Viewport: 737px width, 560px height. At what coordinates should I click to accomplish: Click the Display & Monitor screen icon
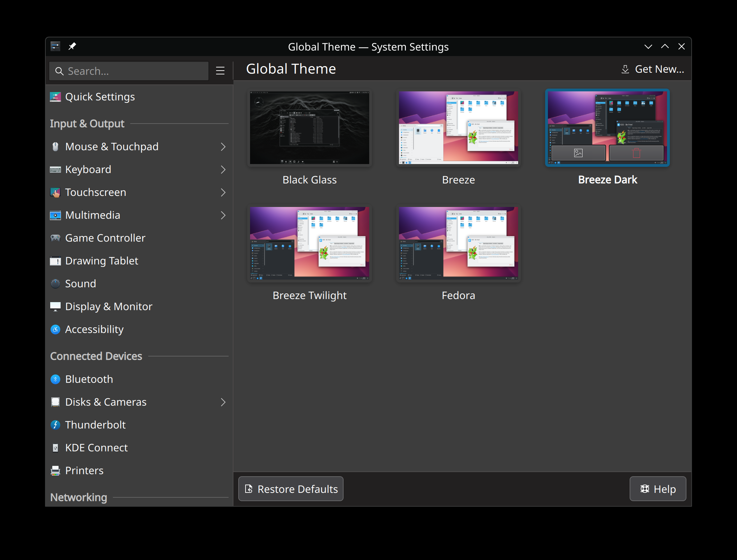(55, 307)
